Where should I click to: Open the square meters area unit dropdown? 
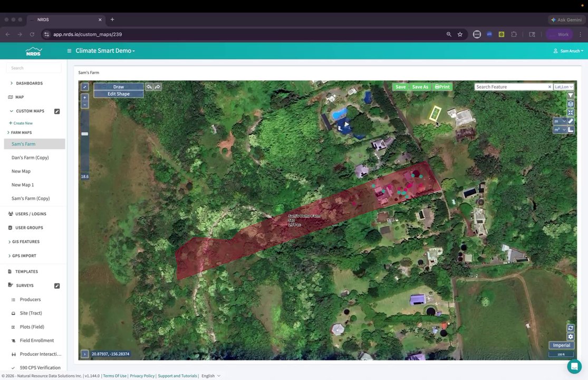point(560,130)
